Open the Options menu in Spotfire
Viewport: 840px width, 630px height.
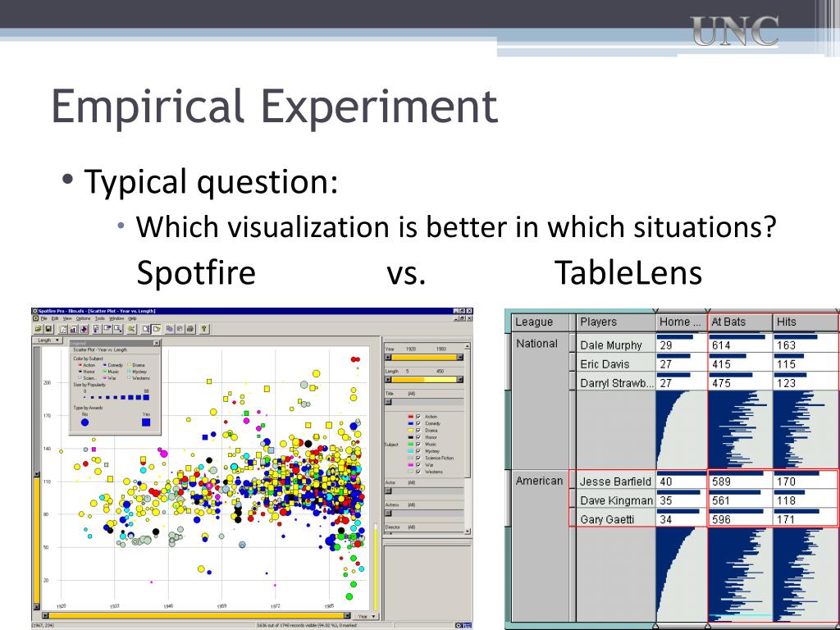(83, 318)
